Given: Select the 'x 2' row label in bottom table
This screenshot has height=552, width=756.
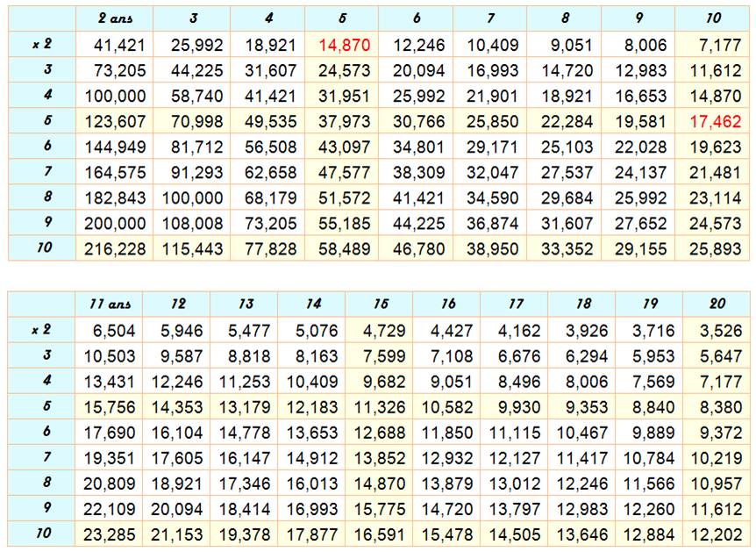Looking at the screenshot, I should 41,330.
